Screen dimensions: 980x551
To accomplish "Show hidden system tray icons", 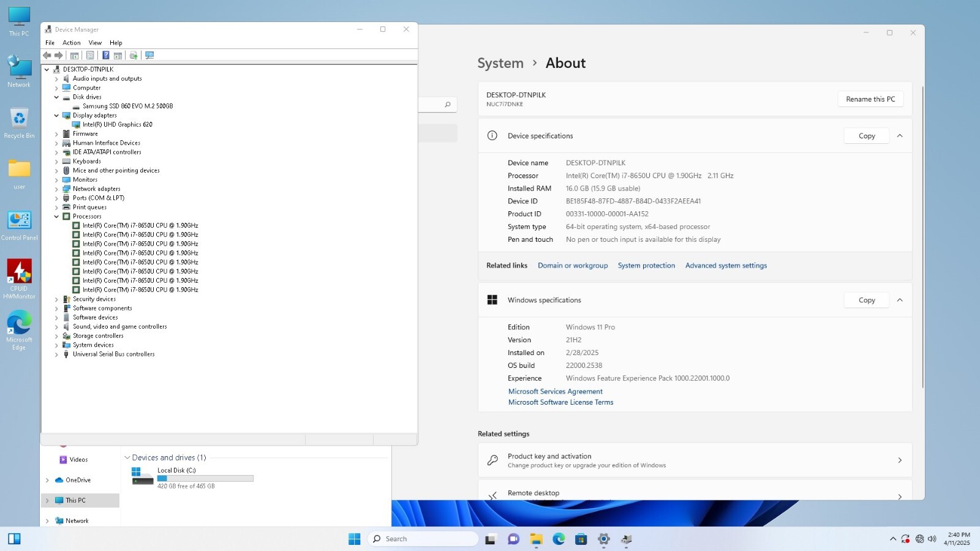I will tap(892, 539).
